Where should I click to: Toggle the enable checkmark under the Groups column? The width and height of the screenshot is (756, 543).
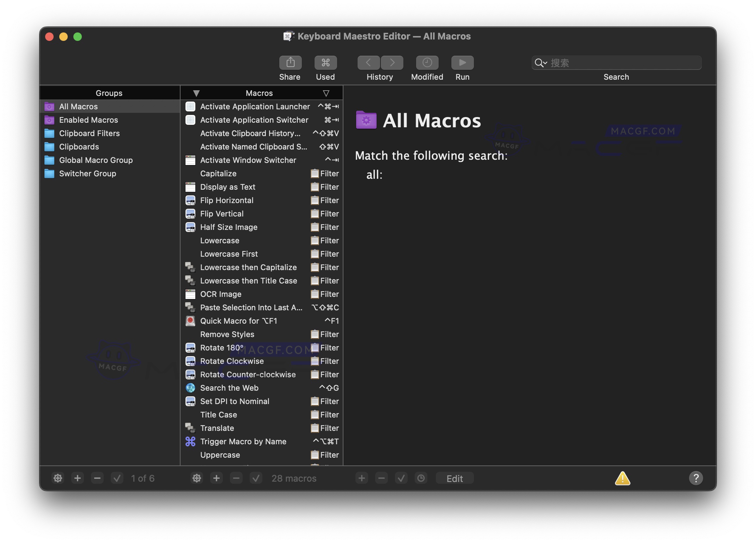tap(117, 478)
